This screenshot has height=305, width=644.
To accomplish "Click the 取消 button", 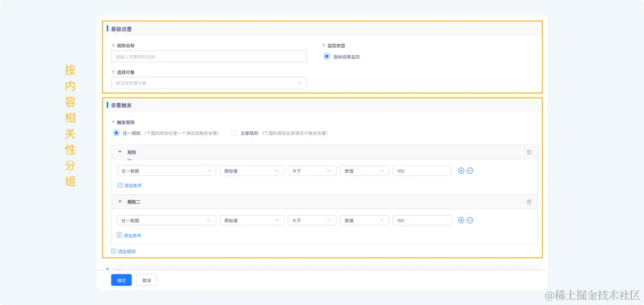I will click(147, 280).
